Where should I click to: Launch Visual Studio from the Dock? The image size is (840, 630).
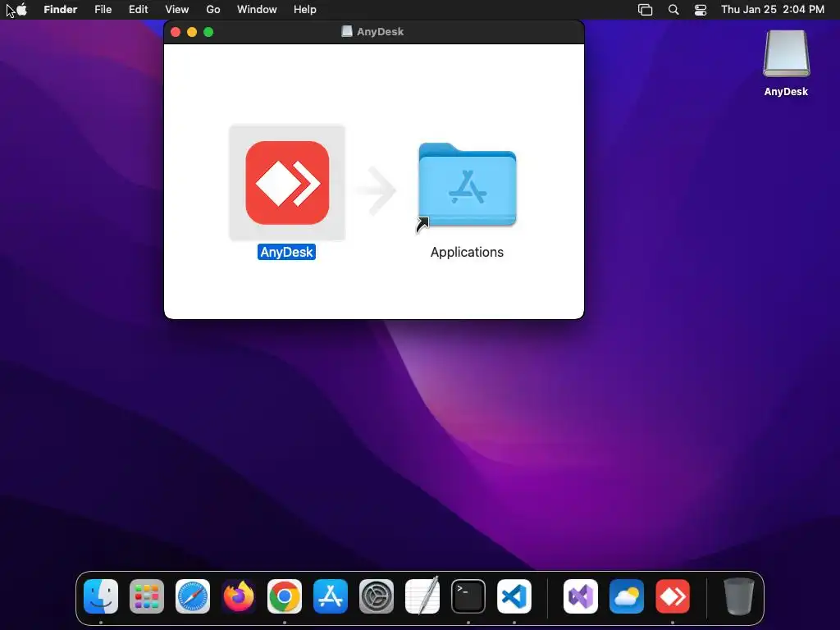581,596
